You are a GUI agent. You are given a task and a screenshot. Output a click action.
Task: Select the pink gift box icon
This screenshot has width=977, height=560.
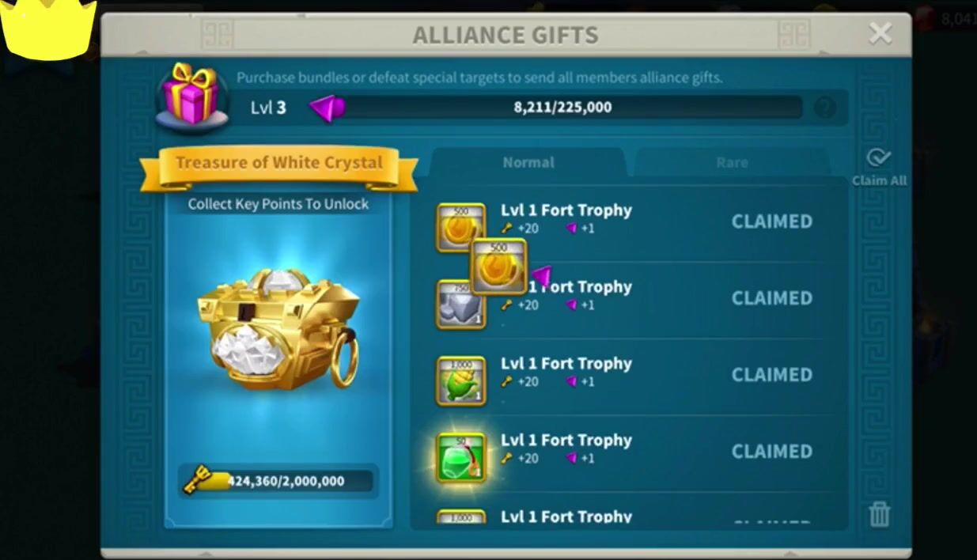tap(190, 95)
